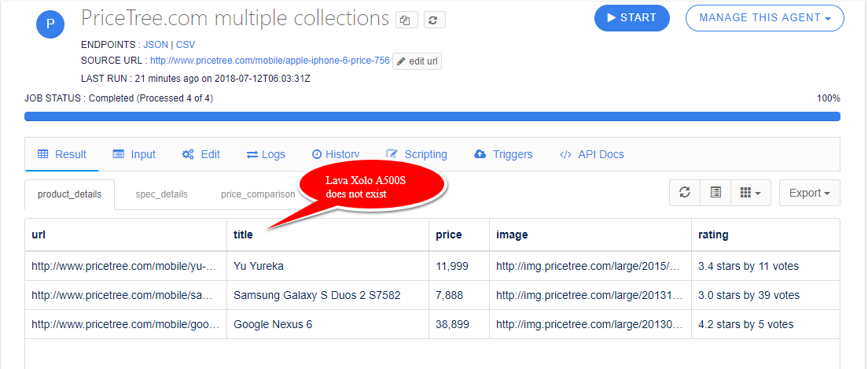Click the Google Nexus 6 title cell
Image resolution: width=868 pixels, height=369 pixels.
(328, 324)
